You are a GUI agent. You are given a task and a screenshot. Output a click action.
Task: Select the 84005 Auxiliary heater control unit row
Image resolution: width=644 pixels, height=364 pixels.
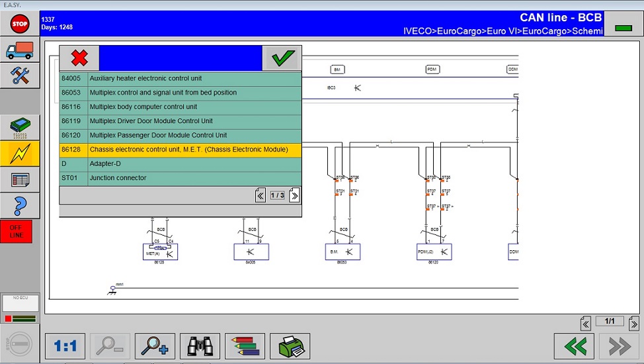coord(181,79)
